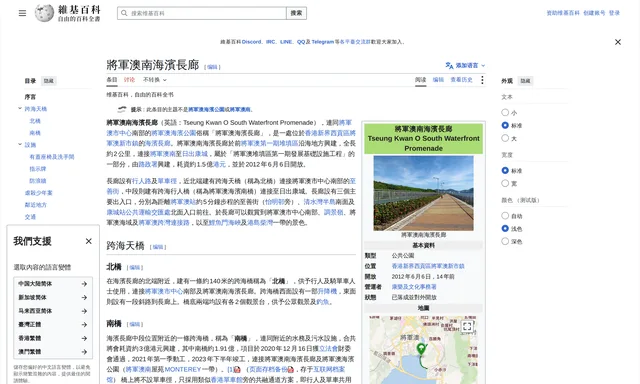Open the Discord link in the banner
This screenshot has height=384, width=640.
[251, 42]
